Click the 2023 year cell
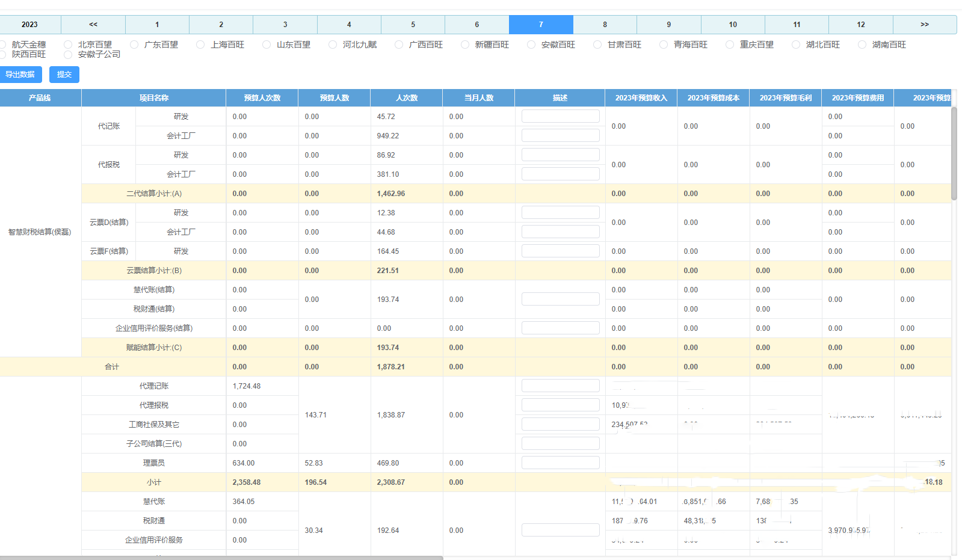Viewport: 962px width, 560px height. click(29, 25)
